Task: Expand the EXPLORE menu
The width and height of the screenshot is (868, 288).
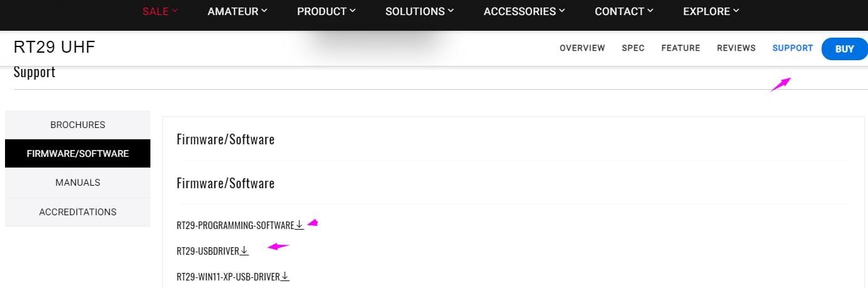Action: (711, 11)
